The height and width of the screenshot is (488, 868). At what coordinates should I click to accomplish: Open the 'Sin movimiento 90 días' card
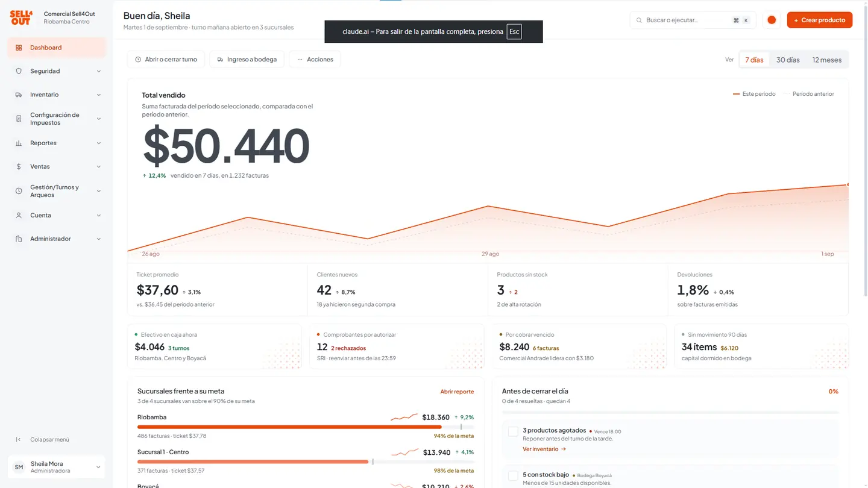(x=761, y=346)
